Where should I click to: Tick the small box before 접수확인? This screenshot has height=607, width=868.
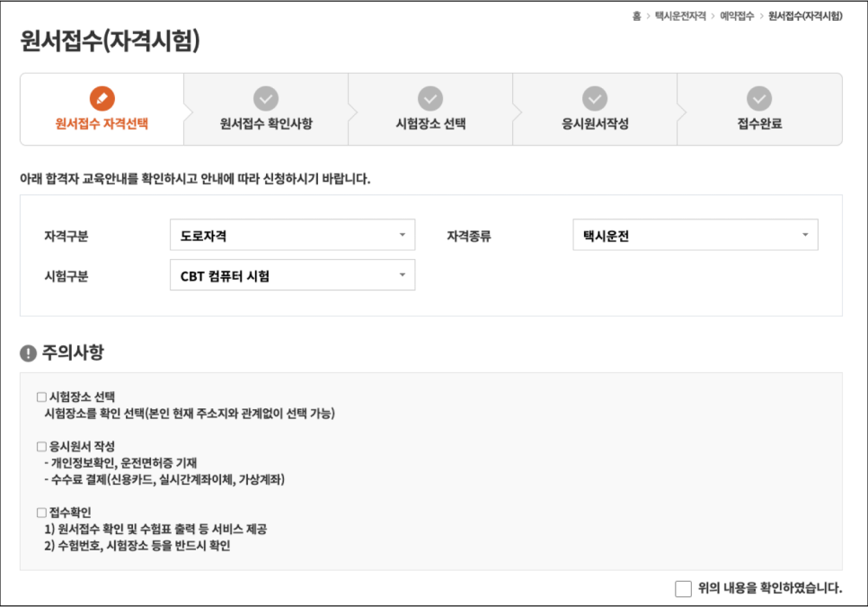[41, 513]
